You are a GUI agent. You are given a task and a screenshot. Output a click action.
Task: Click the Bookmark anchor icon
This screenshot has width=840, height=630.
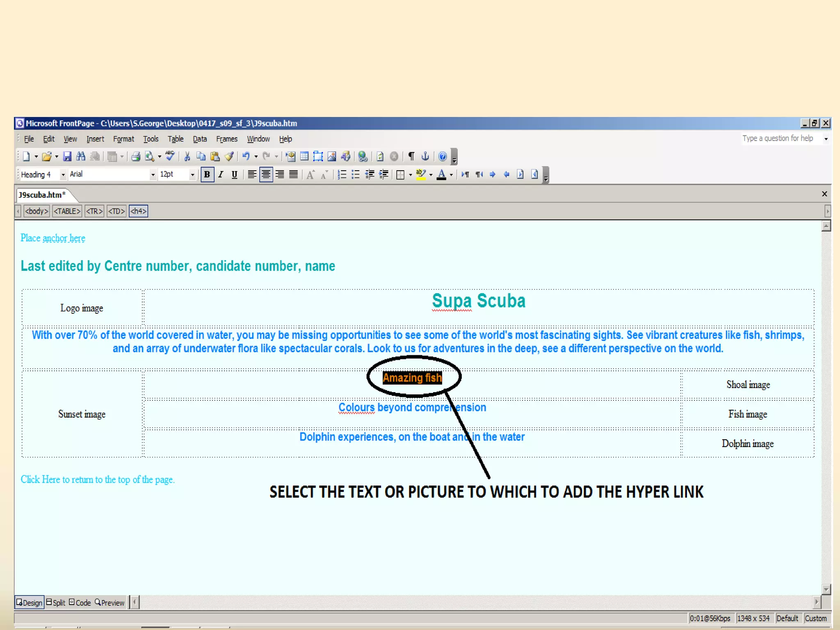pos(425,156)
